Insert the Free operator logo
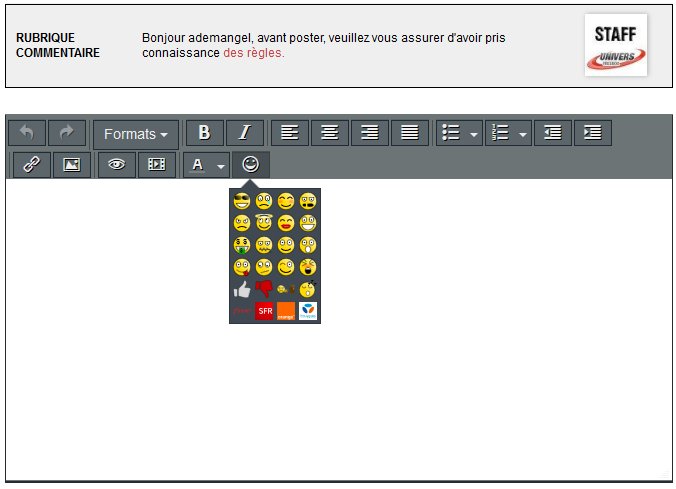This screenshot has height=489, width=676. [x=242, y=311]
